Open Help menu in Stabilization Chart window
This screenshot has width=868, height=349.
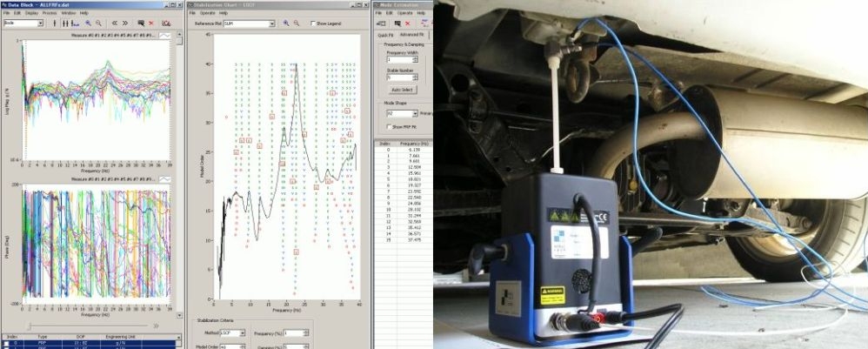[x=224, y=13]
